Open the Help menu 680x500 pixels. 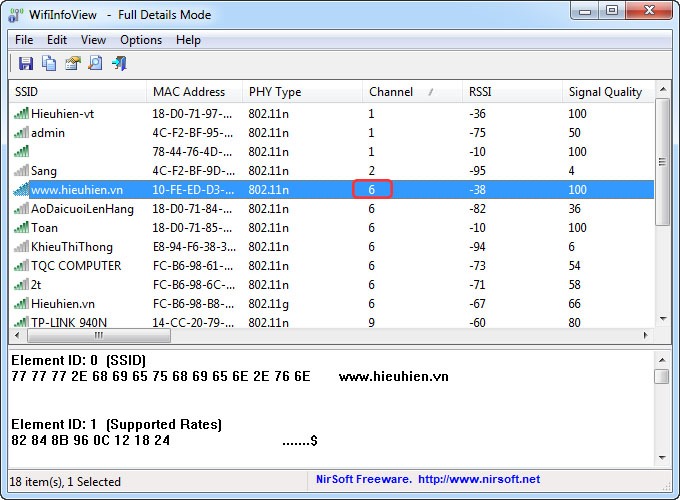(x=188, y=40)
